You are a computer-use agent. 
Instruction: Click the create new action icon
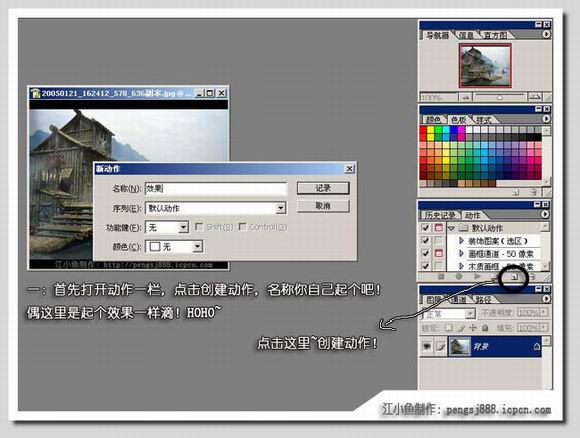[515, 277]
